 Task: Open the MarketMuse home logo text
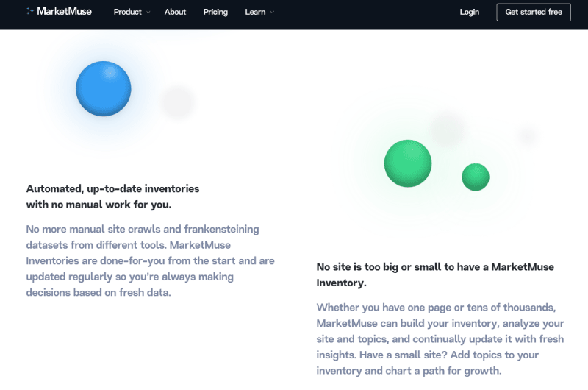(x=64, y=11)
